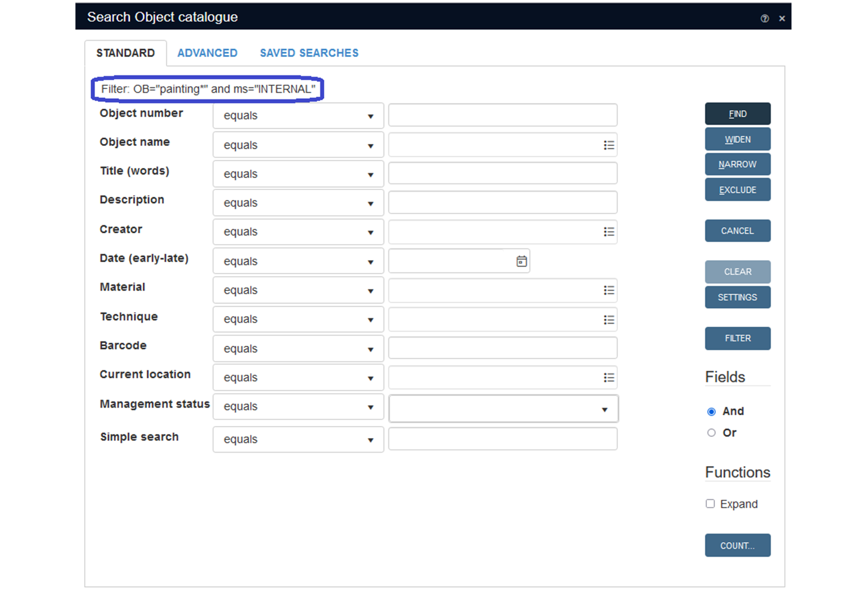Click the Count button
This screenshot has width=868, height=597.
coord(737,545)
